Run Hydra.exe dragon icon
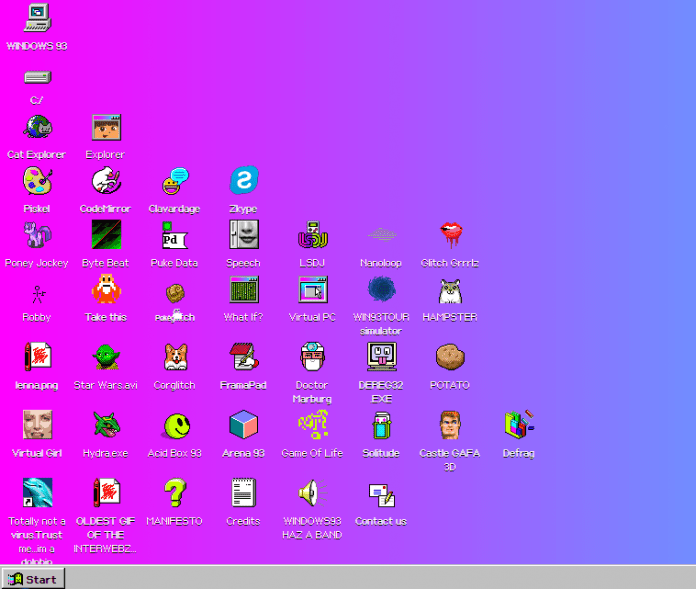The width and height of the screenshot is (696, 589). [x=106, y=424]
